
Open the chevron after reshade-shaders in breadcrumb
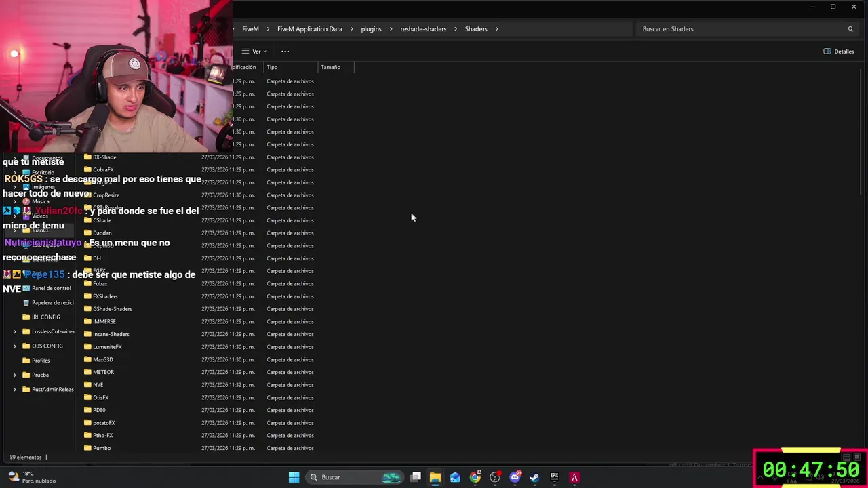pos(456,29)
